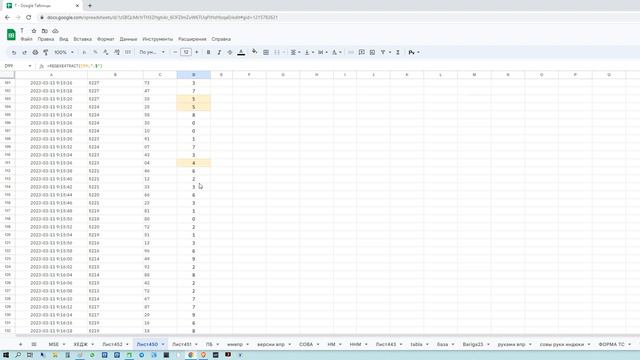Click the Print icon
The height and width of the screenshot is (360, 640).
tap(35, 53)
